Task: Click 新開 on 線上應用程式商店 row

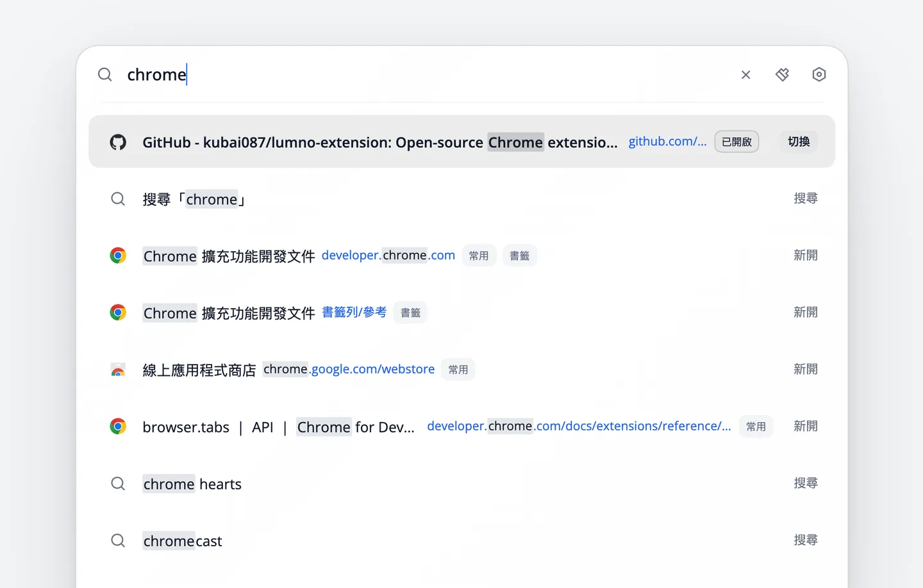Action: click(x=806, y=370)
